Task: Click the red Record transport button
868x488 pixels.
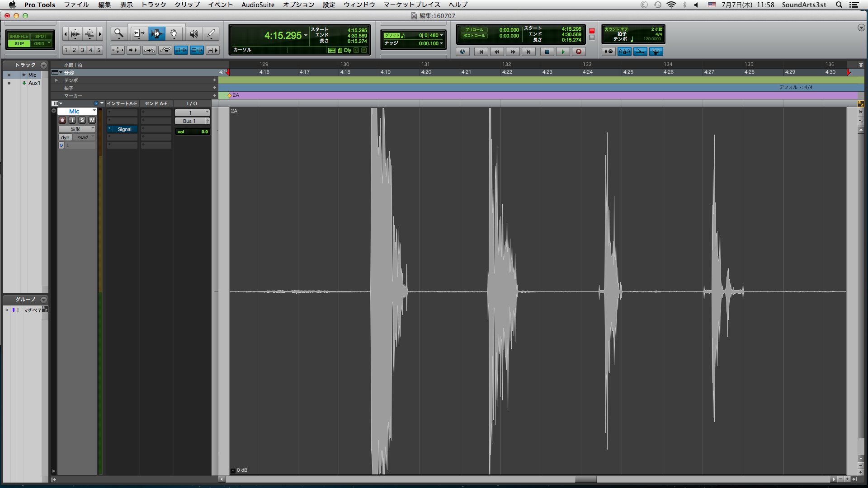Action: 579,52
